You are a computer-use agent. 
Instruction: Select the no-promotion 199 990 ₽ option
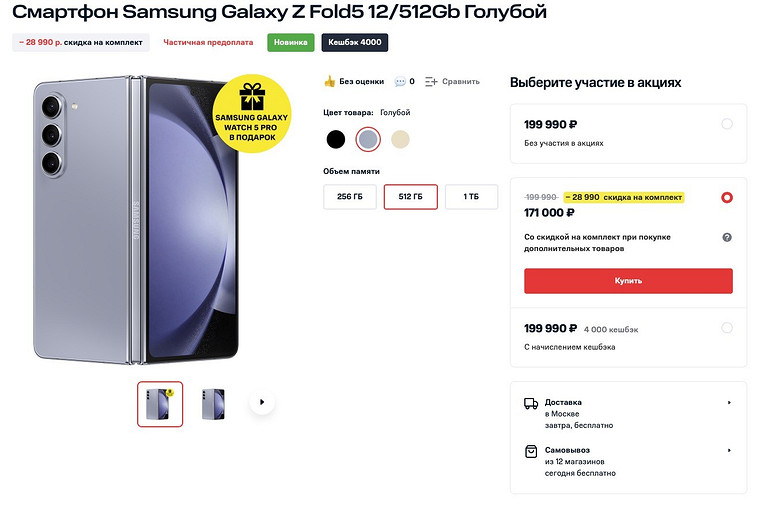pos(727,124)
